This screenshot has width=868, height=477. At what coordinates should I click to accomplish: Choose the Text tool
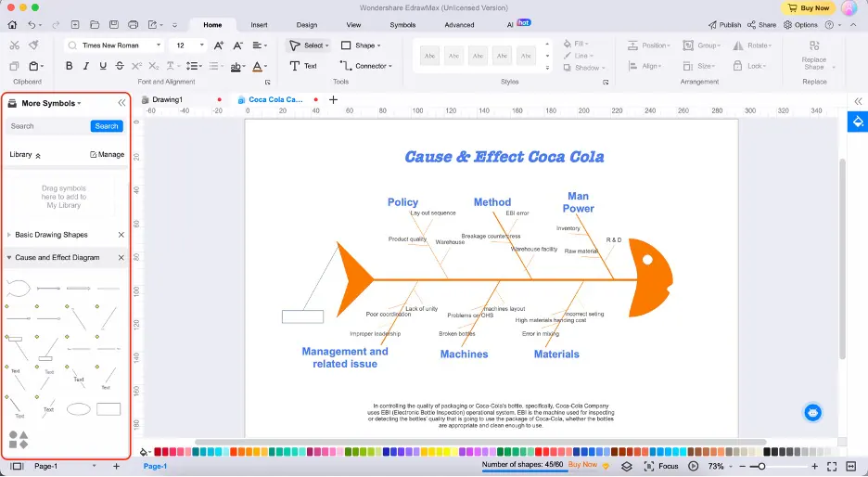pyautogui.click(x=303, y=66)
